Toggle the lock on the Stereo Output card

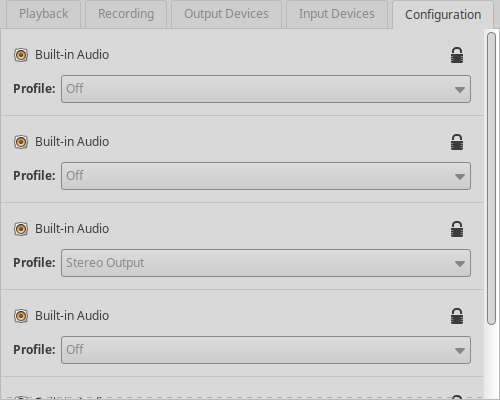(457, 229)
